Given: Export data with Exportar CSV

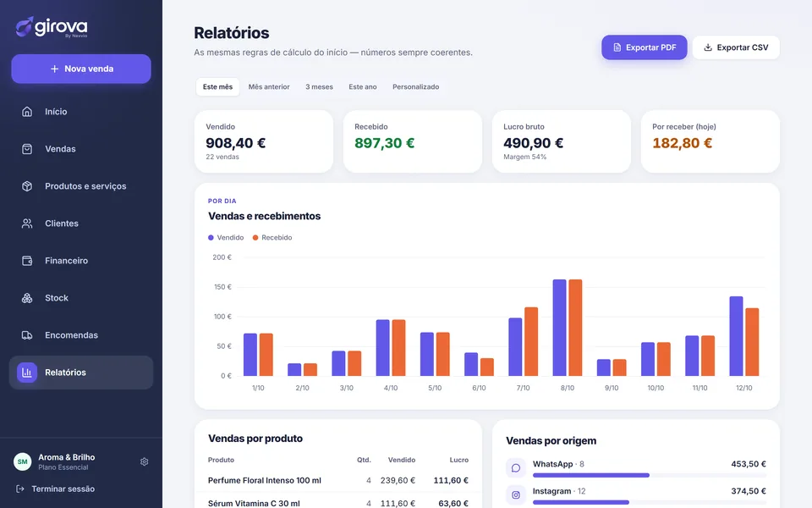Looking at the screenshot, I should pyautogui.click(x=736, y=47).
